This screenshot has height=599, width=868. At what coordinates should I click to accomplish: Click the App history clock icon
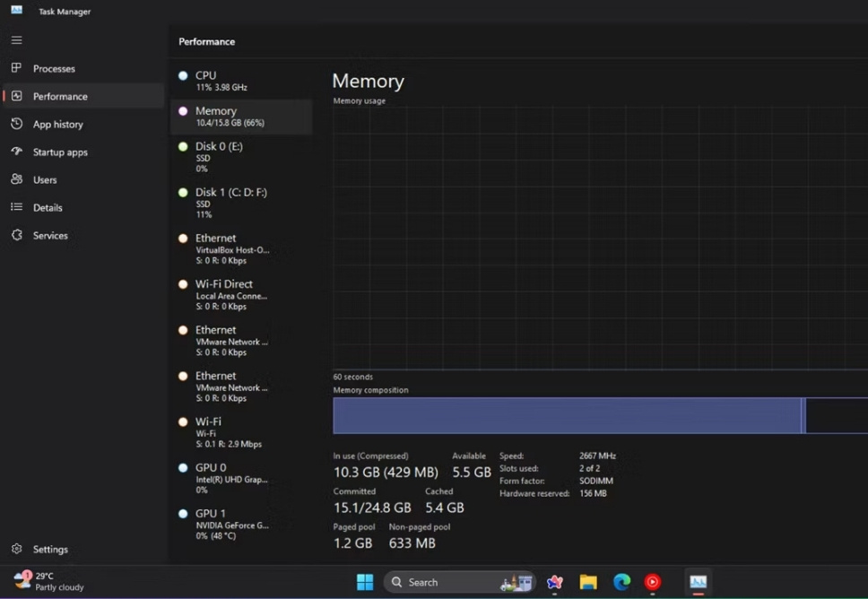[x=16, y=124]
